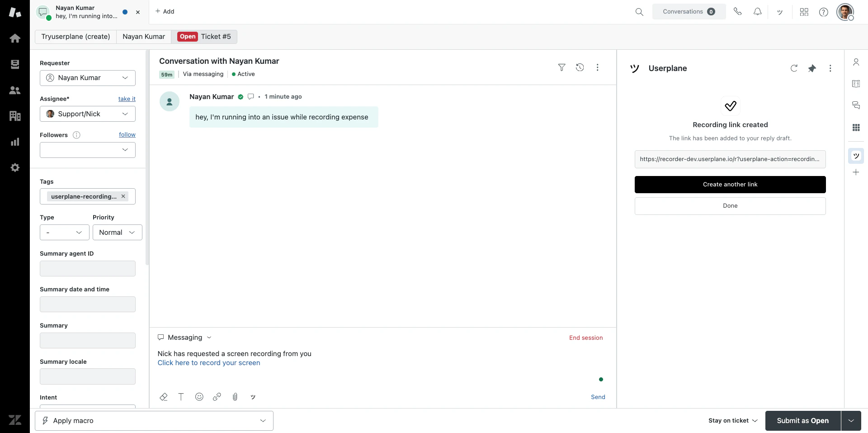Switch to Nayan Kumar user tab

pos(144,37)
